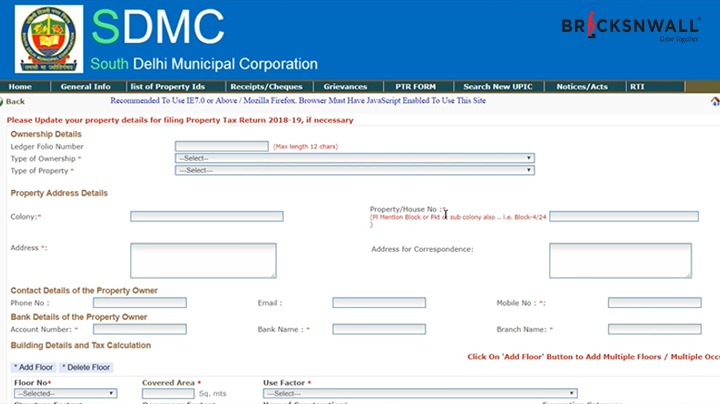Open the Receipts/Cheques menu
Image resolution: width=720 pixels, height=404 pixels.
pyautogui.click(x=266, y=86)
